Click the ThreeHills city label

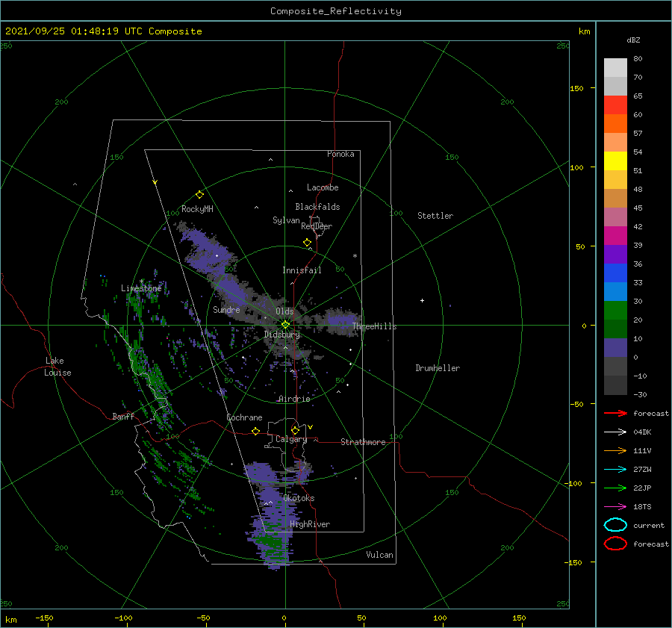[x=374, y=326]
